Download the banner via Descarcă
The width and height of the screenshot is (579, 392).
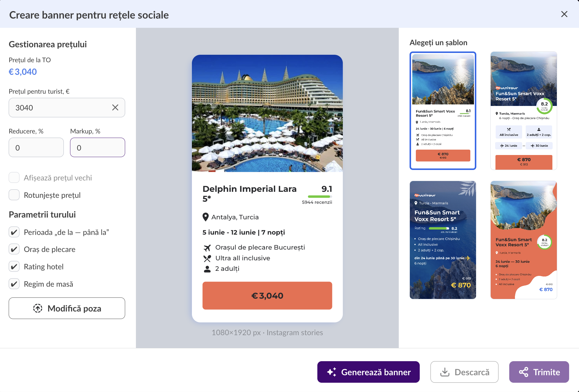click(464, 372)
